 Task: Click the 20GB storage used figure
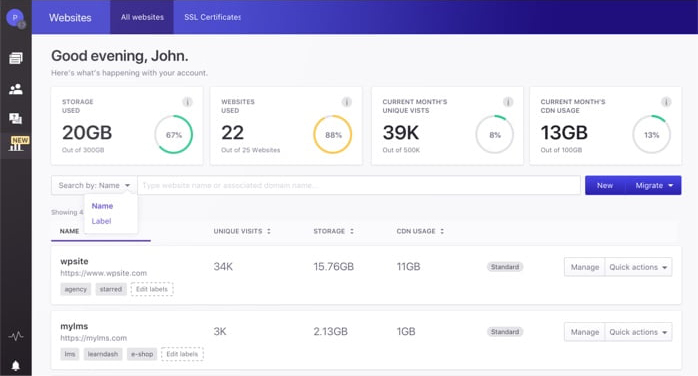coord(87,133)
